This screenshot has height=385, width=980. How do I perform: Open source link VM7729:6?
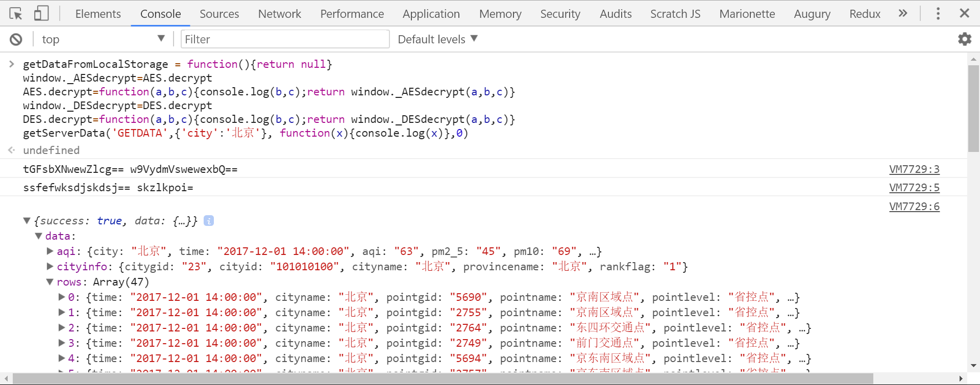point(914,207)
